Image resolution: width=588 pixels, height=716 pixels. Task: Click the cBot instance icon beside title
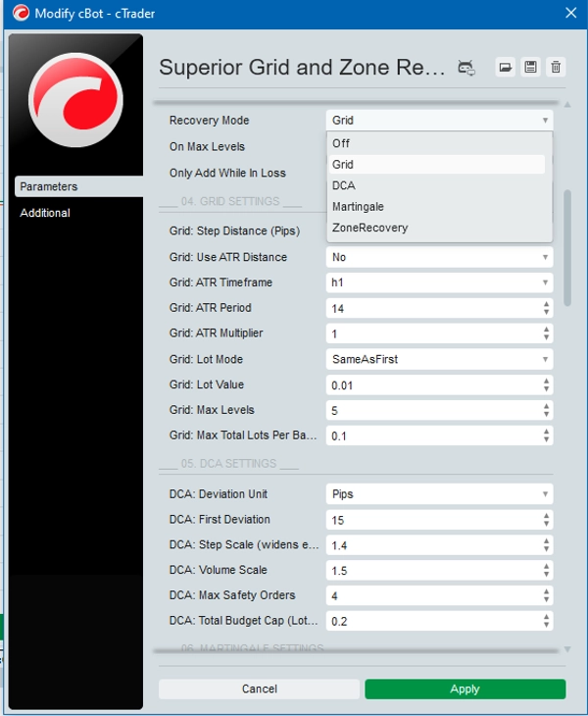tap(466, 68)
